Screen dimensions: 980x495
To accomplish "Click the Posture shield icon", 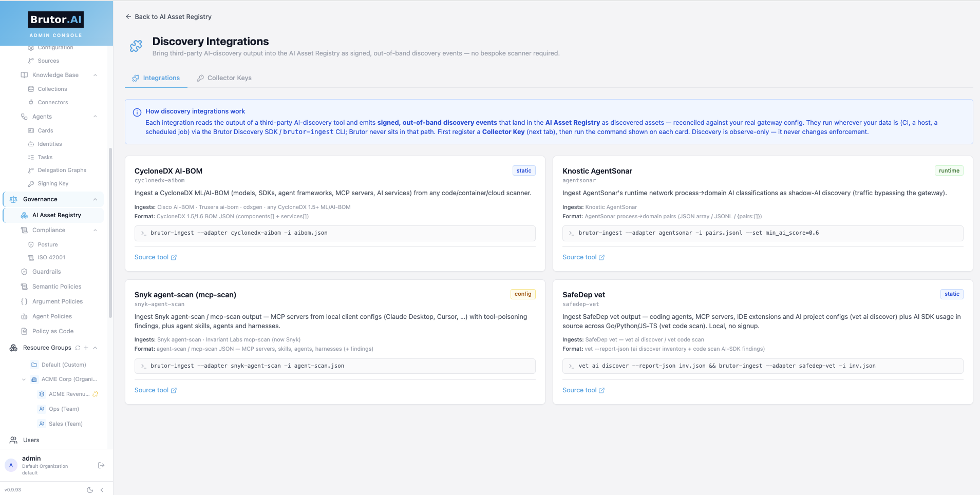I will coord(31,244).
